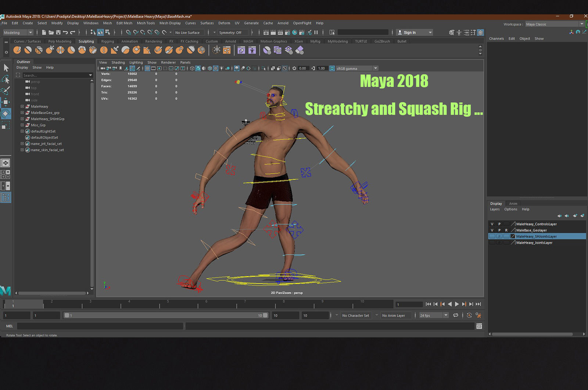Screen dimensions: 588x390
Task: Toggle display type box of MaleHeavy_ControlsLayer
Action: click(506, 224)
